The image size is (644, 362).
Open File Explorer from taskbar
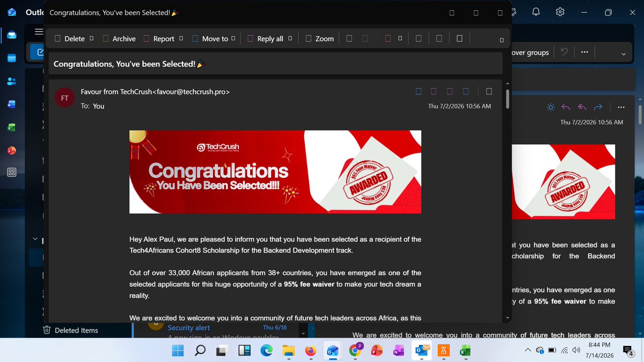coord(289,351)
